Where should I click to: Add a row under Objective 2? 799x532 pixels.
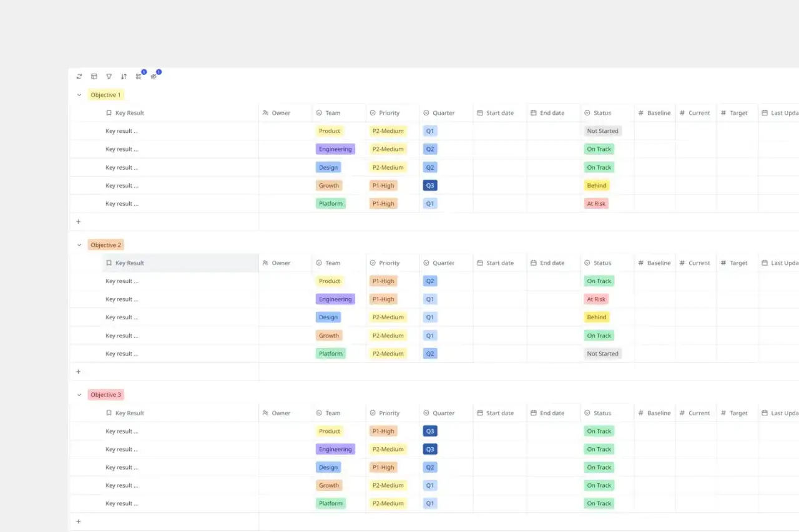[x=78, y=372]
